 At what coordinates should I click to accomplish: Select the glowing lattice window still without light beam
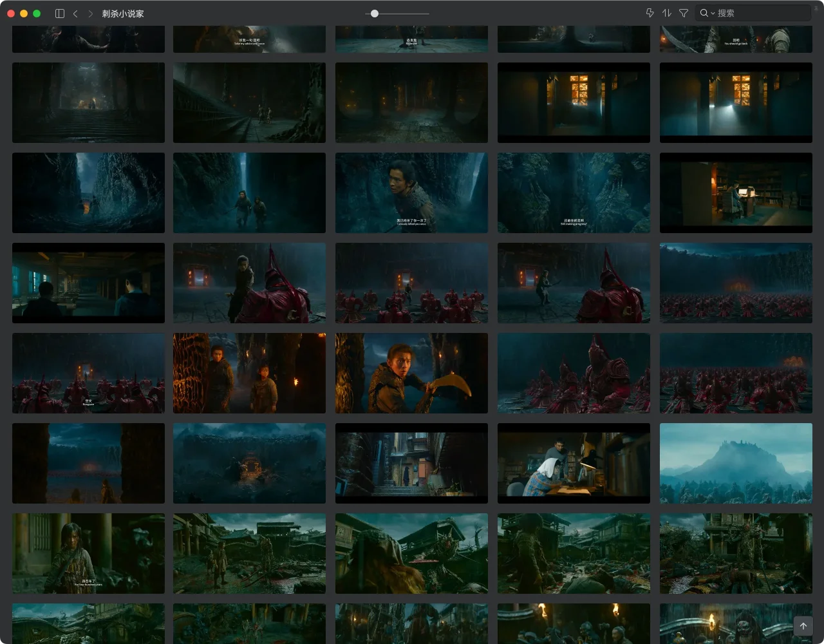coord(574,102)
